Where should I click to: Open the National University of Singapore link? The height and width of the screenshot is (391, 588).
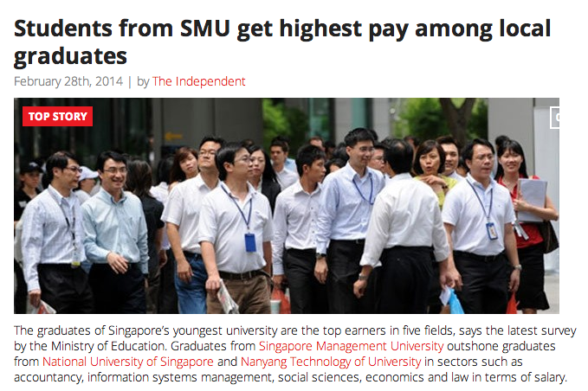point(128,362)
